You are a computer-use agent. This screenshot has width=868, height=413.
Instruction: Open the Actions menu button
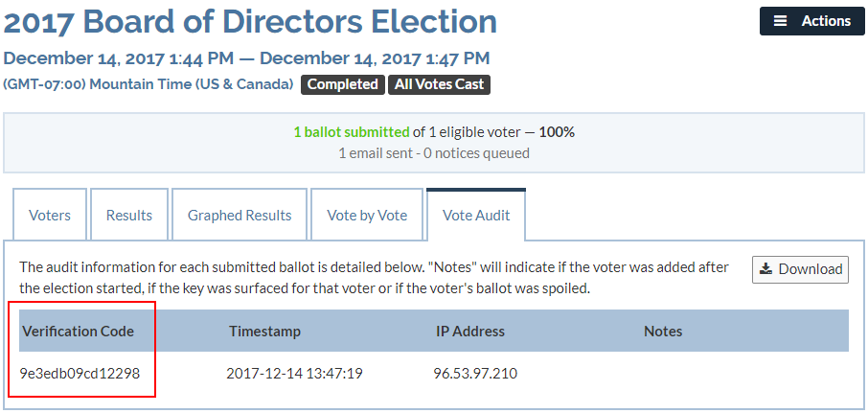(812, 21)
